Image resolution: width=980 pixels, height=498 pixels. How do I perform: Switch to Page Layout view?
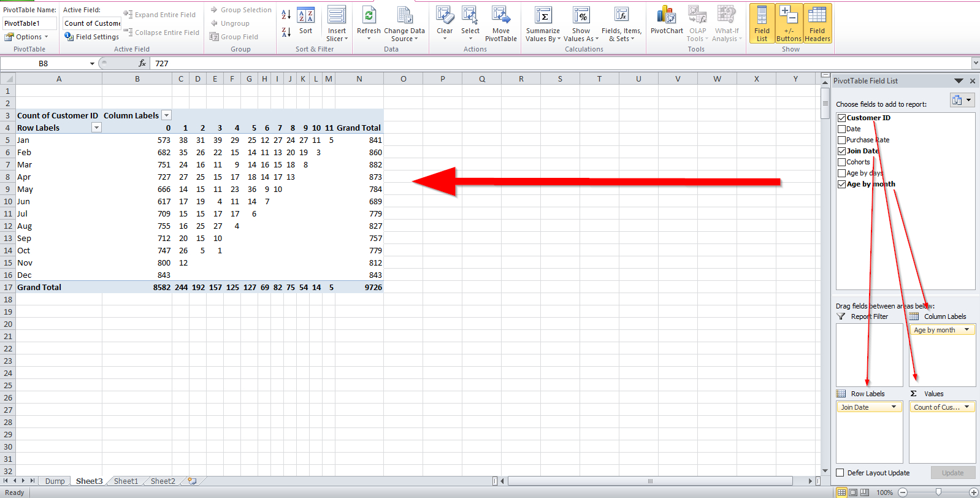(853, 492)
